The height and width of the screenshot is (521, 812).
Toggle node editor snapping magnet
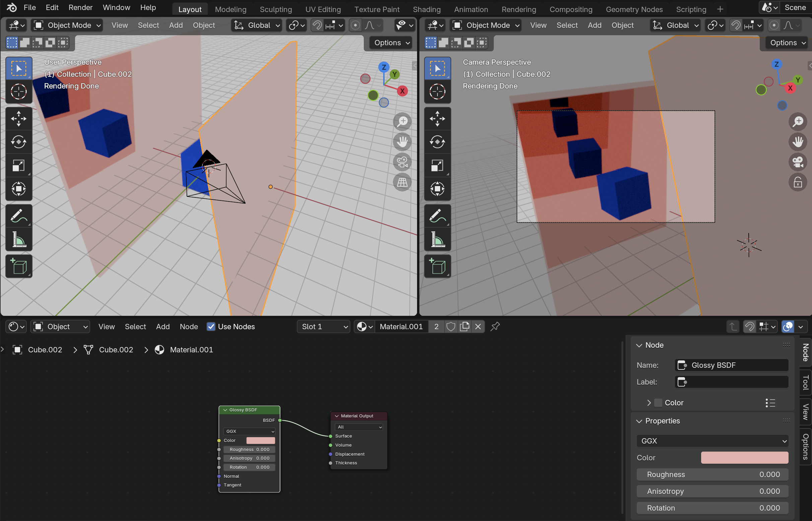pos(749,327)
